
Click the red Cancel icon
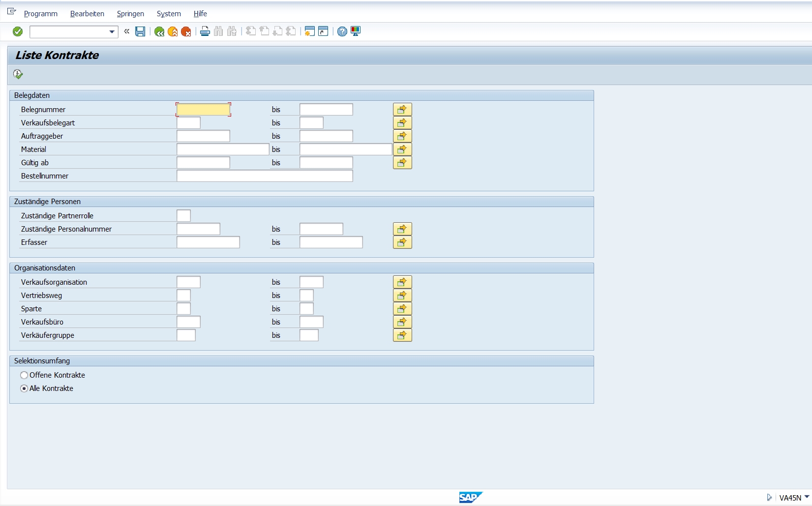pos(186,31)
